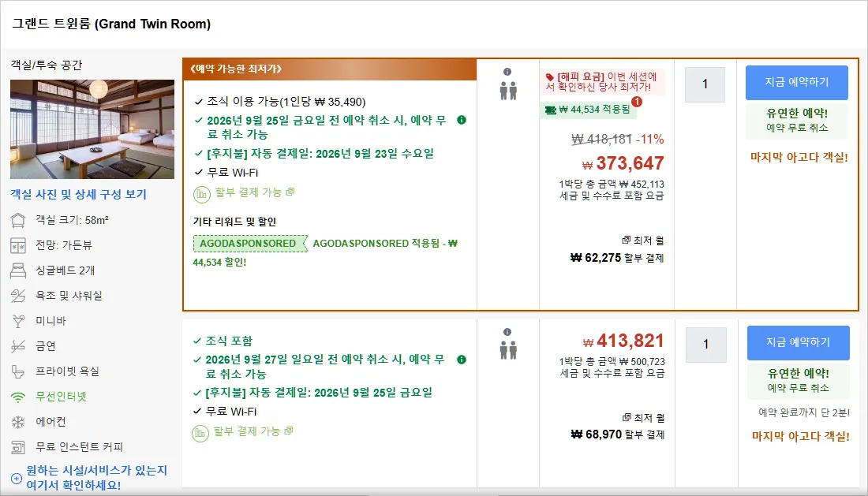
Task: Click the two-guest occupancy icon in first offer
Action: (508, 91)
